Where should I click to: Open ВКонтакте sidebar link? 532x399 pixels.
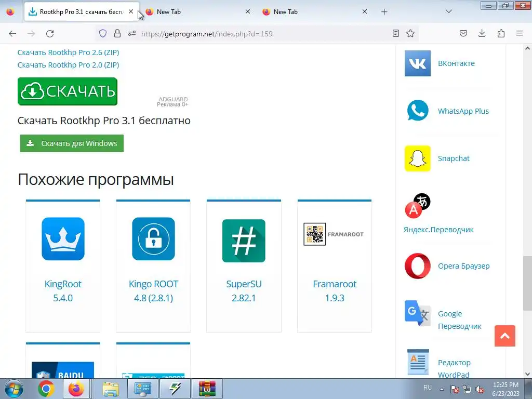click(456, 63)
